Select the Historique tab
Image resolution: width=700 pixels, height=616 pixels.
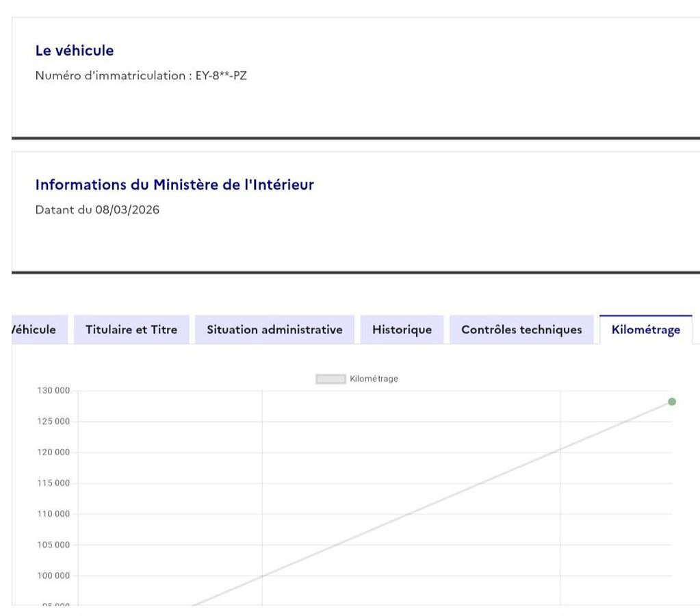(x=402, y=330)
